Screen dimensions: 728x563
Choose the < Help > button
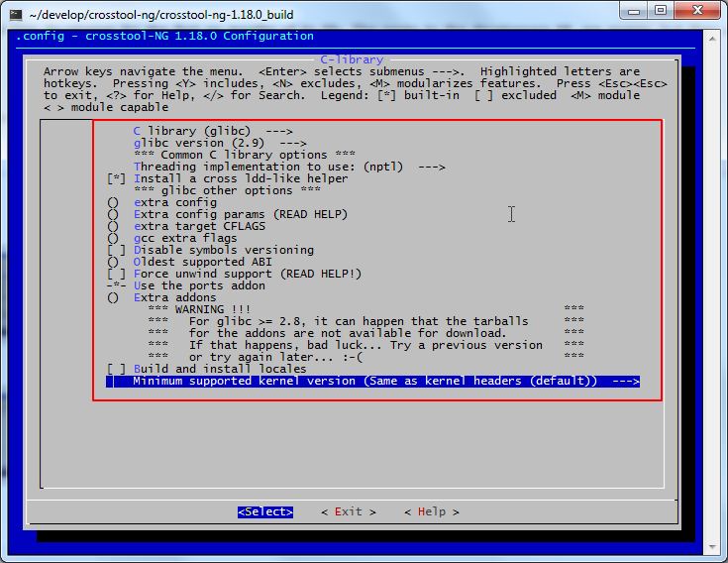point(432,511)
